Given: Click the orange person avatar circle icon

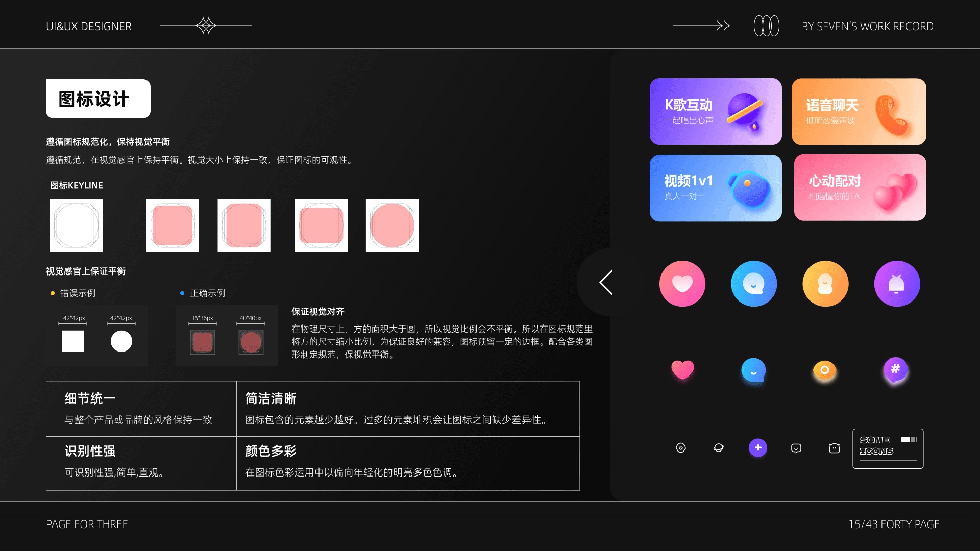Looking at the screenshot, I should coord(825,284).
